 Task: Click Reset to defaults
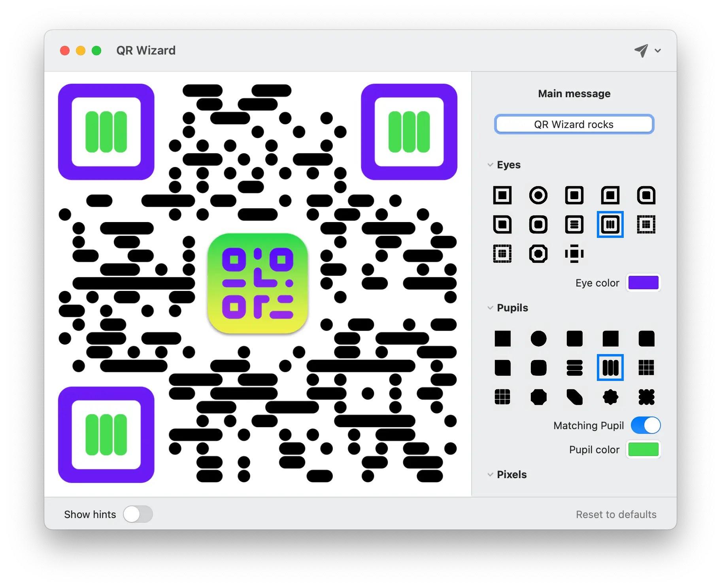pyautogui.click(x=616, y=514)
